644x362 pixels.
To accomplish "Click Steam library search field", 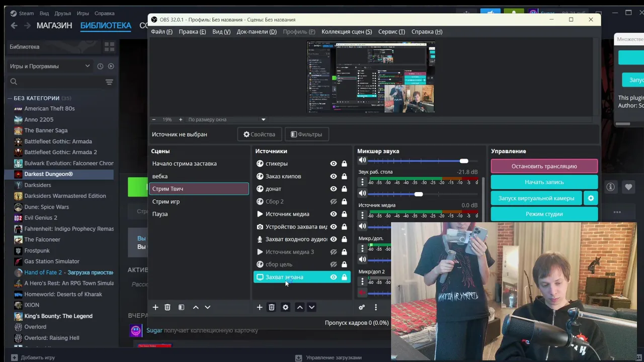I will tap(55, 82).
